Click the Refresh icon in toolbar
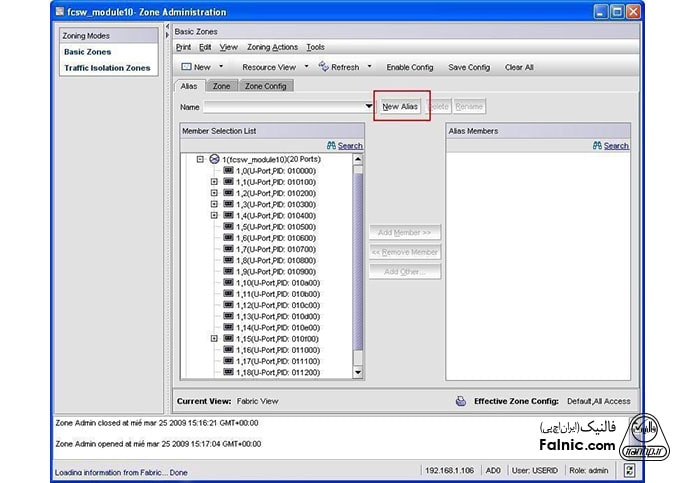 pyautogui.click(x=324, y=67)
